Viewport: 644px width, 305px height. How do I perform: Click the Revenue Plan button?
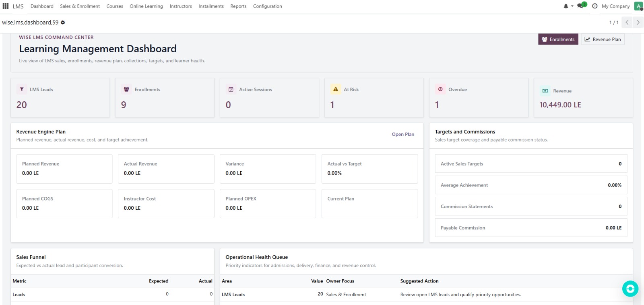coord(603,39)
